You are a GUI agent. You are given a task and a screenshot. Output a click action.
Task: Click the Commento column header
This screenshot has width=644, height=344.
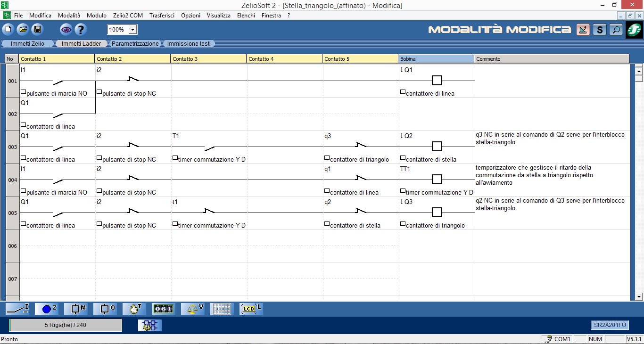pyautogui.click(x=552, y=59)
